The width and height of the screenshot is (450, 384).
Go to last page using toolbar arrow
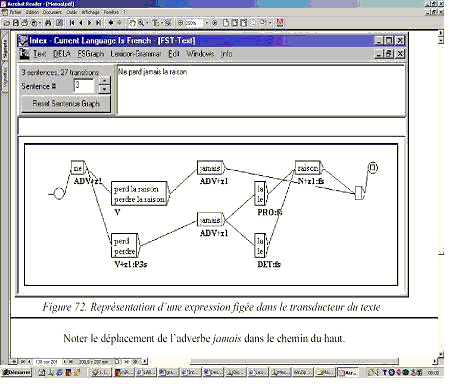click(x=98, y=23)
